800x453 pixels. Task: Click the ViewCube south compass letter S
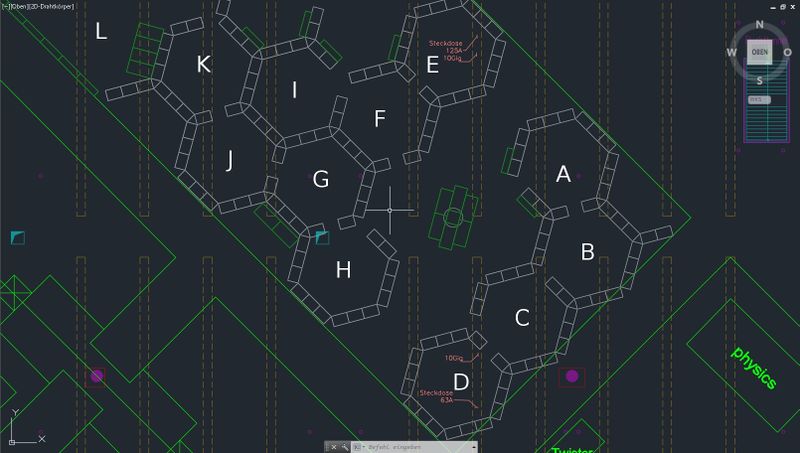pos(760,81)
